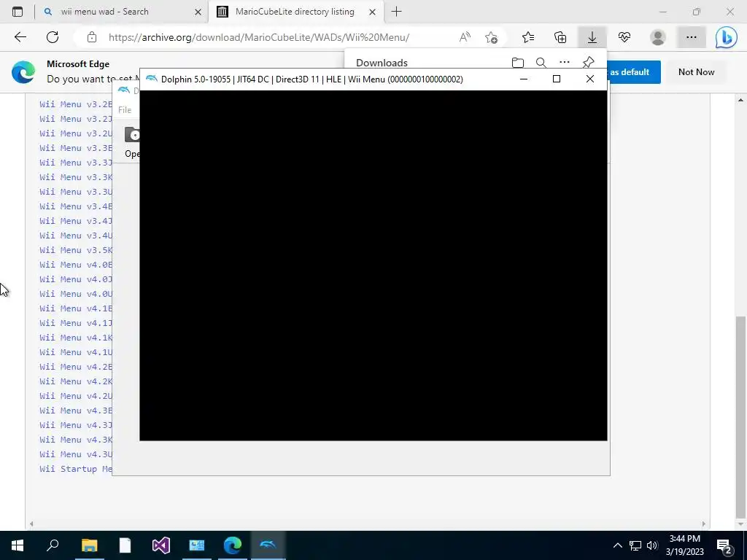Open the volume control tray icon
The height and width of the screenshot is (560, 747).
[x=652, y=545]
